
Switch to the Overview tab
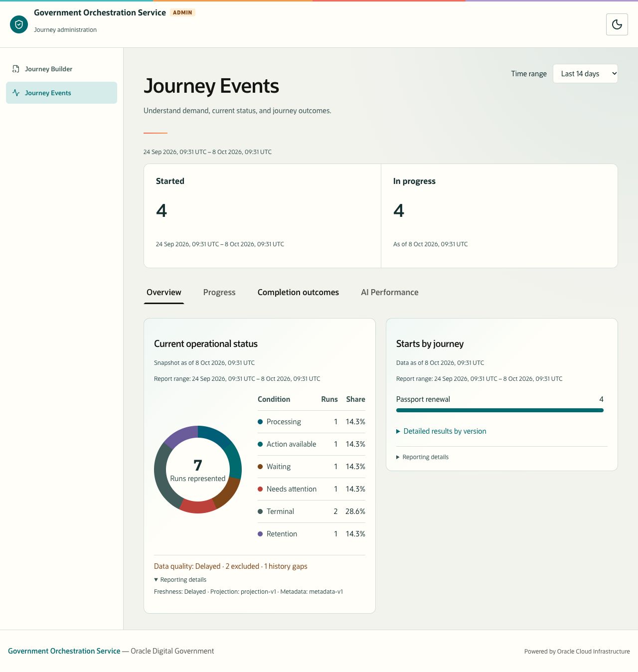coord(164,292)
